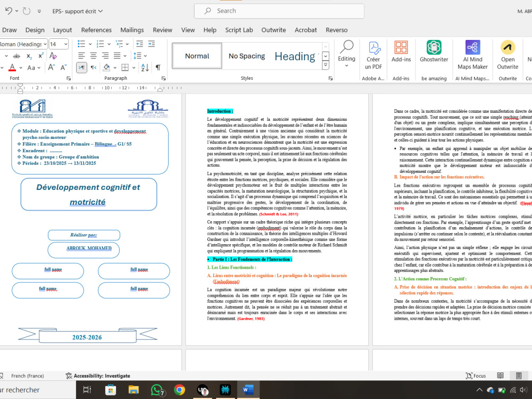Open the Draw tab

click(x=9, y=30)
